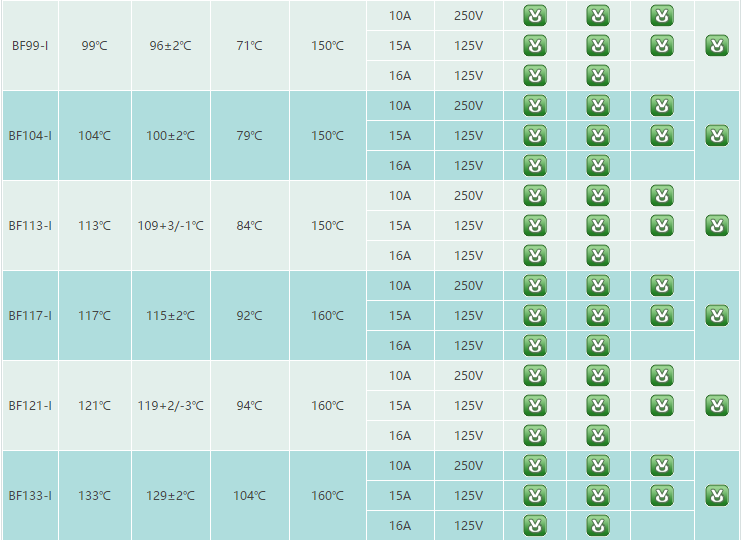Select the 92℃ holding temperature cell
The height and width of the screenshot is (540, 743).
point(249,316)
